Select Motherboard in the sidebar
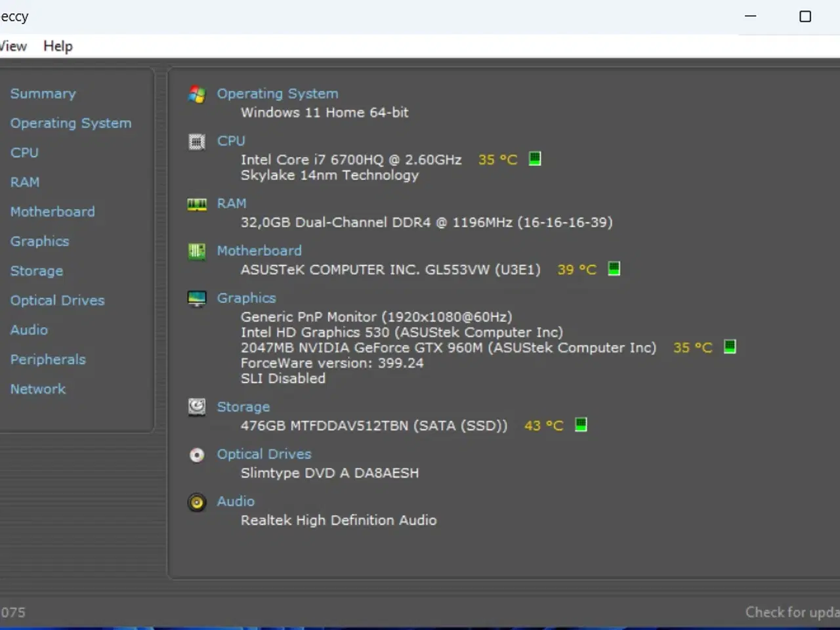840x630 pixels. (x=52, y=212)
